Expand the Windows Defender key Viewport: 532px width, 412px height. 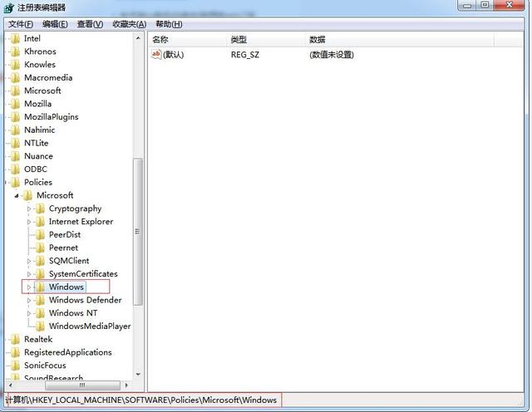pos(29,300)
